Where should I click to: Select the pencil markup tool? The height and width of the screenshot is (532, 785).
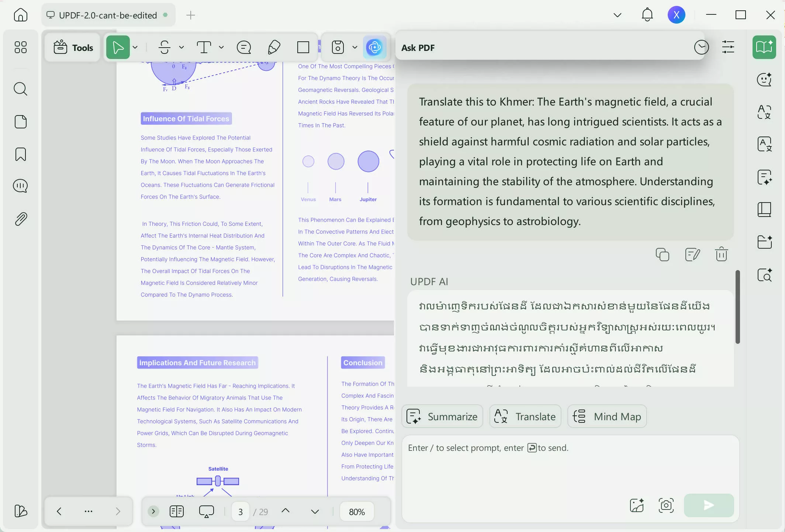pos(274,47)
